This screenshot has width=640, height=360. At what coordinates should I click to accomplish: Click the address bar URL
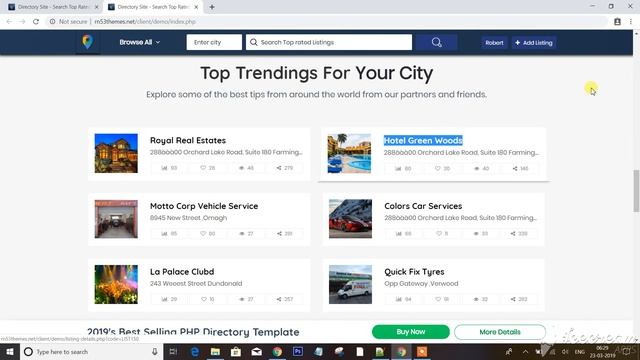pos(145,22)
